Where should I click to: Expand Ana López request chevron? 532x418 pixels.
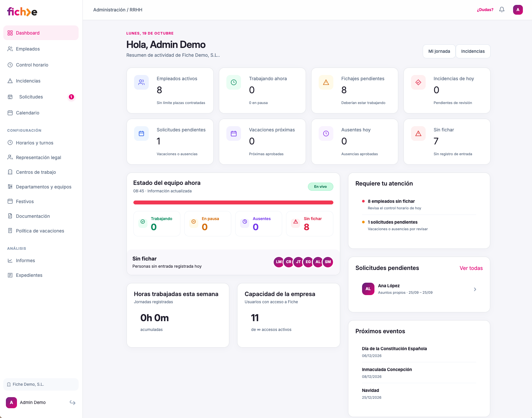pyautogui.click(x=475, y=289)
